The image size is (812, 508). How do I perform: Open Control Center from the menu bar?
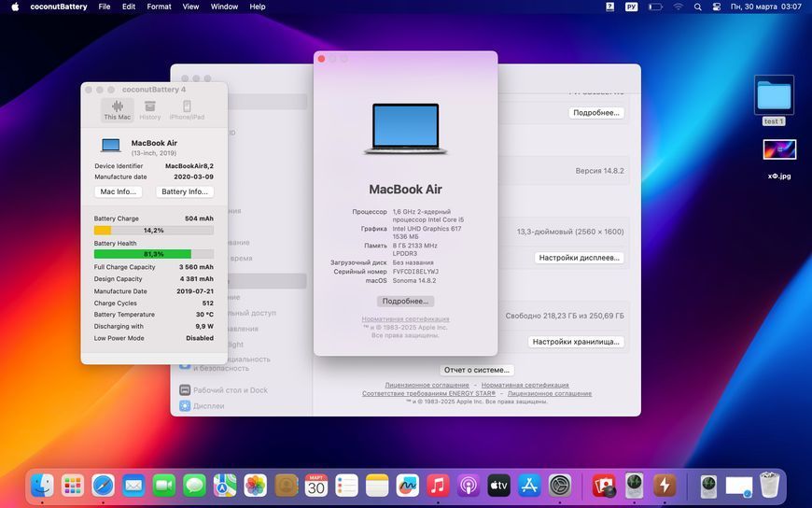pos(717,7)
